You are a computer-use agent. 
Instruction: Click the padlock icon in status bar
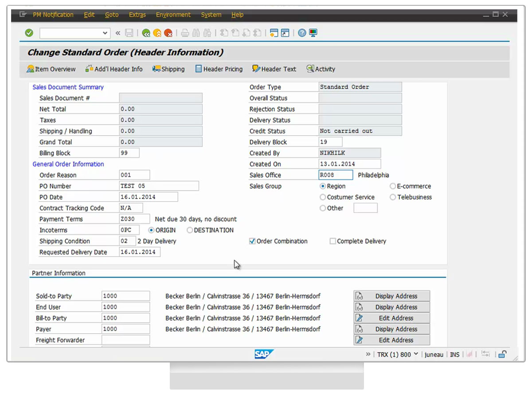coord(502,354)
